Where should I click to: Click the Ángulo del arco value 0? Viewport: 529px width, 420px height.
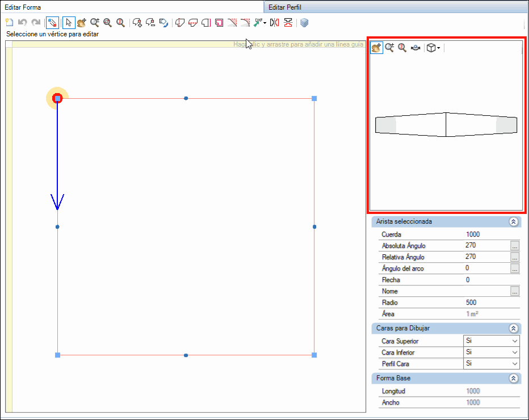pyautogui.click(x=467, y=268)
